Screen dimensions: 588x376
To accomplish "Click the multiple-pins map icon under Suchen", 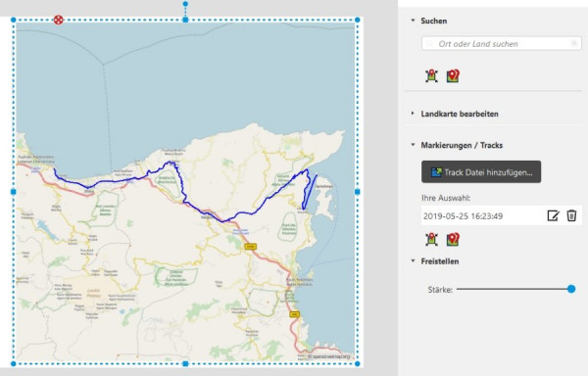I will point(453,76).
